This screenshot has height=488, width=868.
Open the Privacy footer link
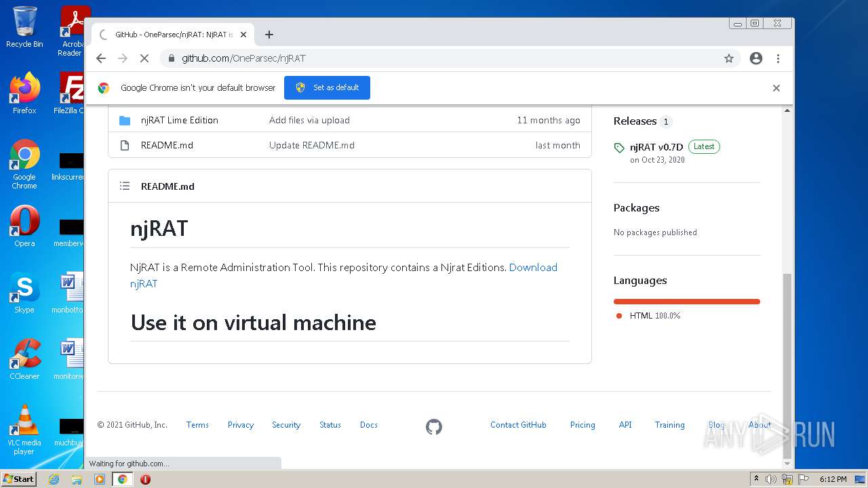[x=241, y=425]
